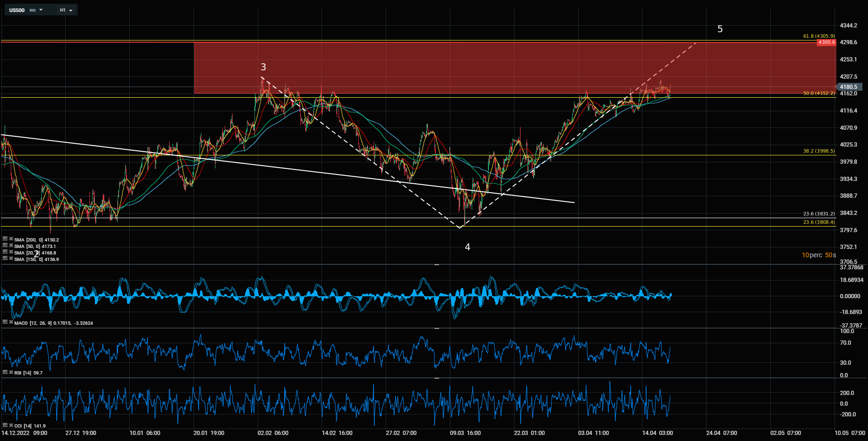Open CCI indicator settings icon
868x441 pixels.
5,425
